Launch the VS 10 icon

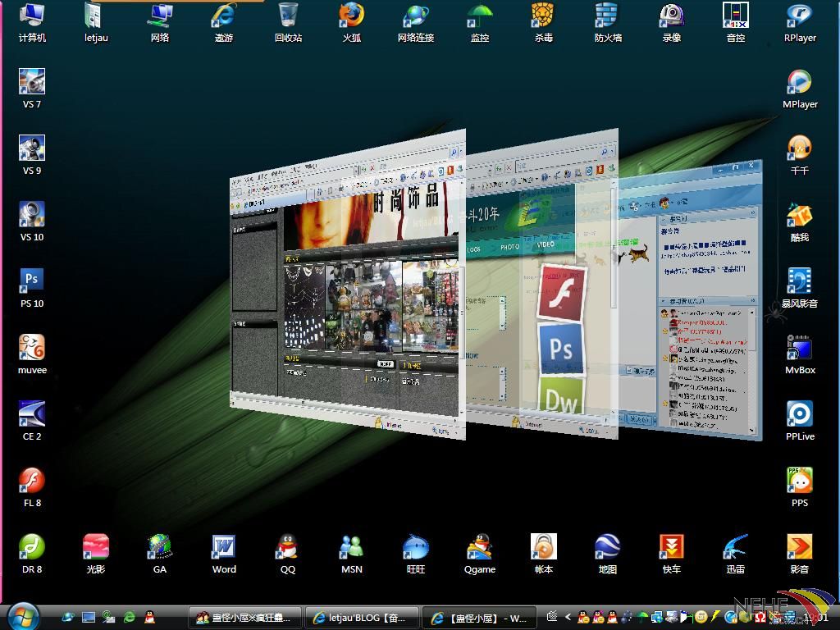[x=32, y=221]
